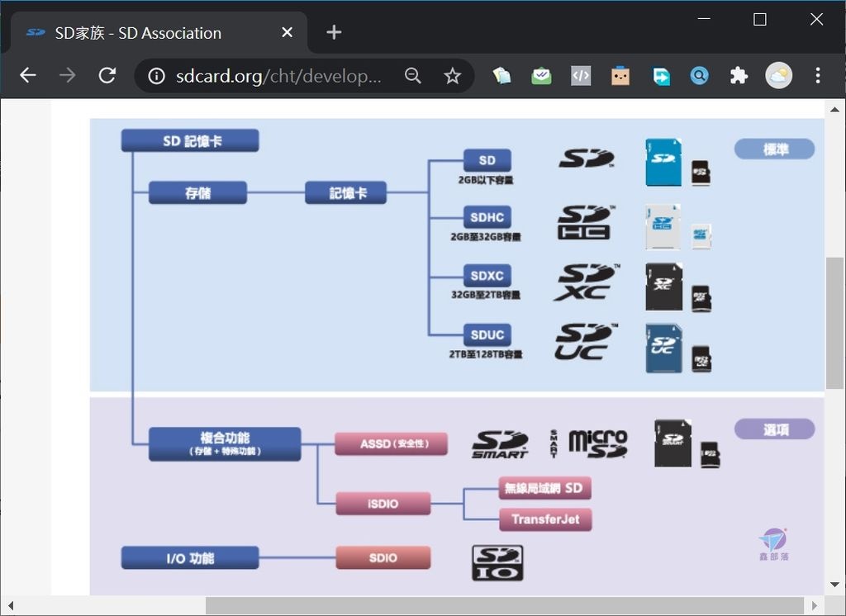Screen dimensions: 846x616
Task: Click the scroll down arrow
Action: click(834, 584)
